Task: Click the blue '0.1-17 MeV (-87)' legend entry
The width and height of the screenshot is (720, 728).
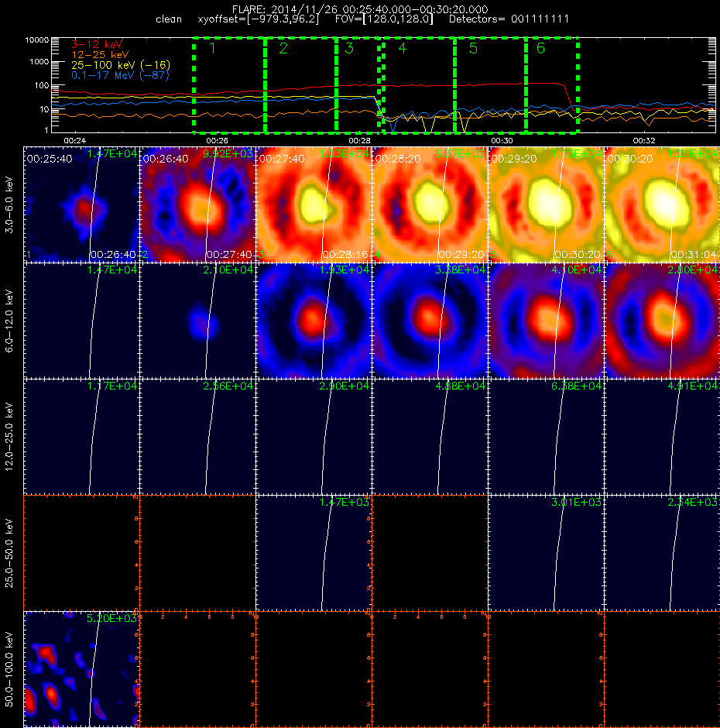Action: click(x=120, y=75)
